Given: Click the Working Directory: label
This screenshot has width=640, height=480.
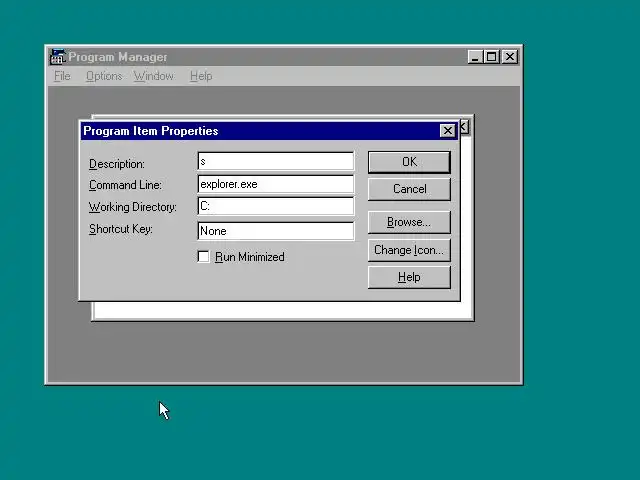Looking at the screenshot, I should point(133,207).
